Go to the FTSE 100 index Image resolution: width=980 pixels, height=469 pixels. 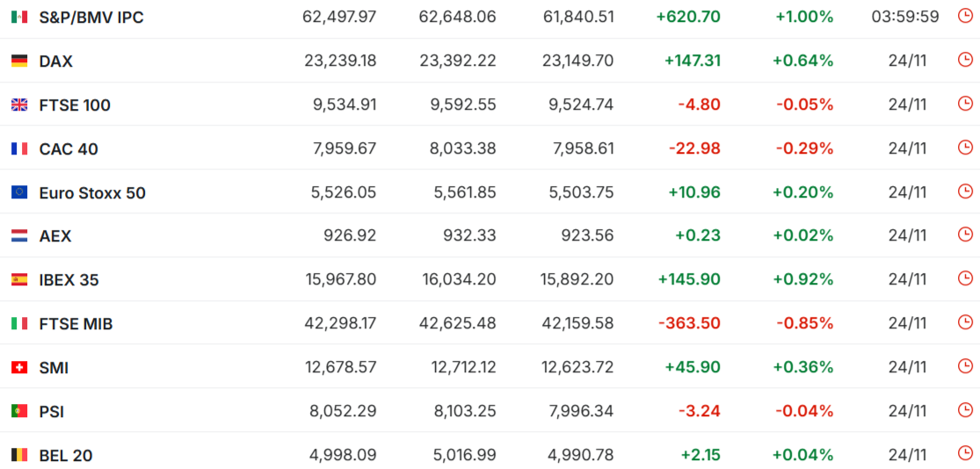[x=75, y=105]
